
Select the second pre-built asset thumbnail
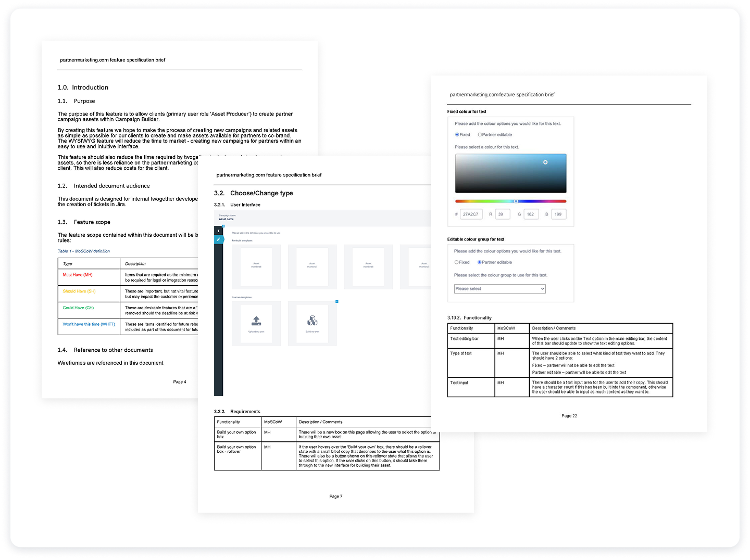[x=312, y=266]
